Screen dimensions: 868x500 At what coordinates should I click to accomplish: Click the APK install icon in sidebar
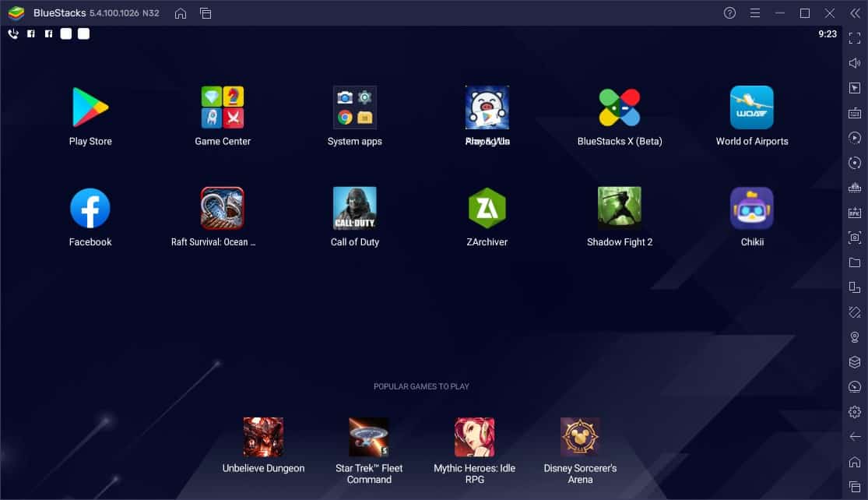[x=855, y=213]
